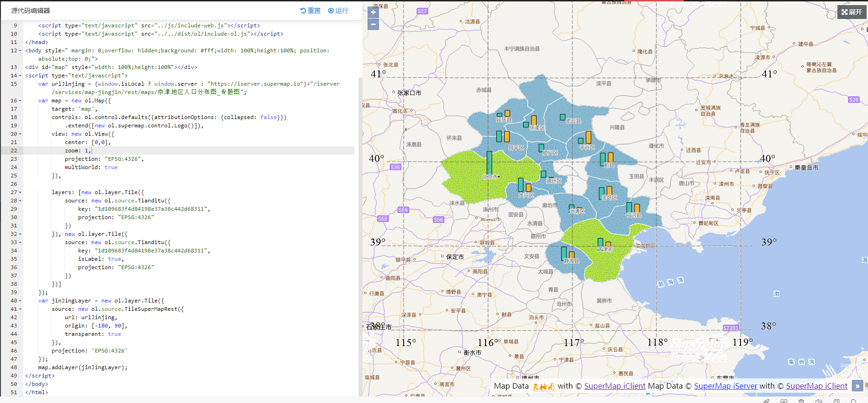The height and width of the screenshot is (403, 868).
Task: Open the SuperMap iServer attribution link
Action: pyautogui.click(x=725, y=386)
